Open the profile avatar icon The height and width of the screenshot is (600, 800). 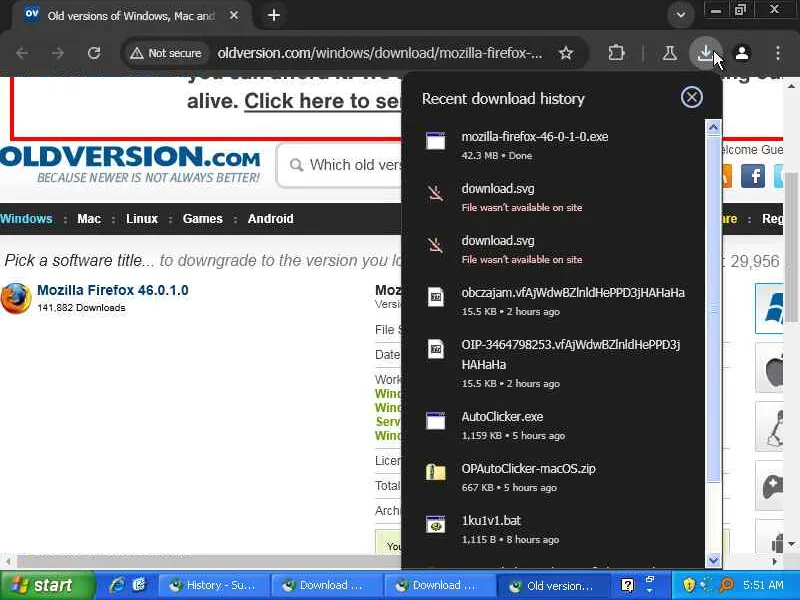pos(742,53)
